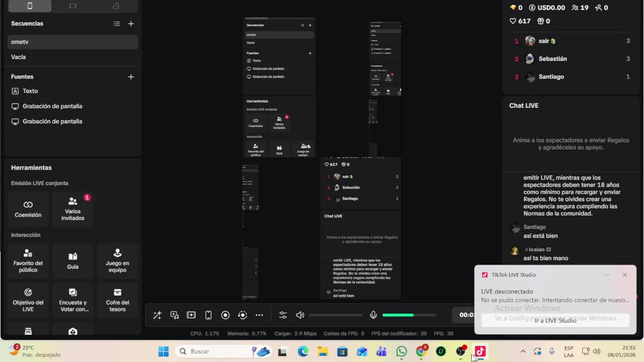
Task: Open Objetivo del LIVE tool
Action: [x=28, y=300]
